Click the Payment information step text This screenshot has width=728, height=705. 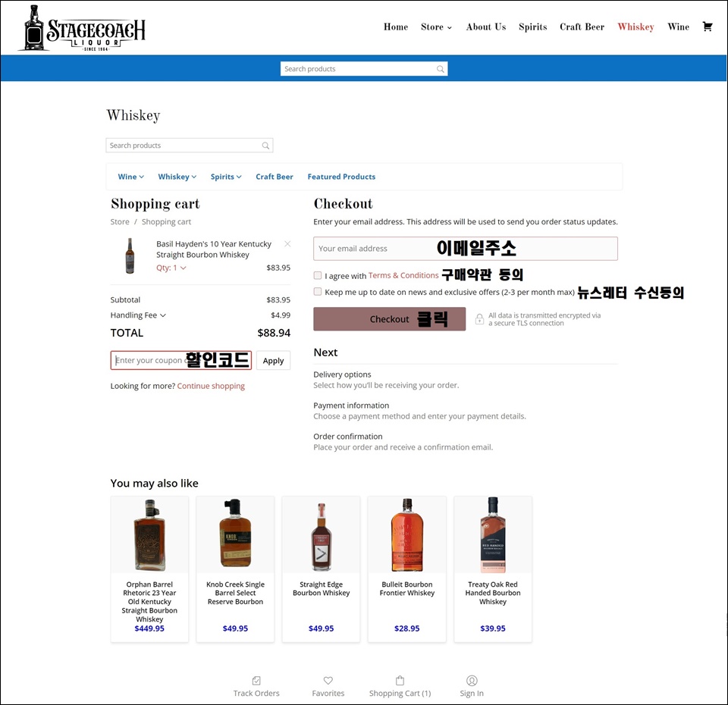click(x=351, y=405)
